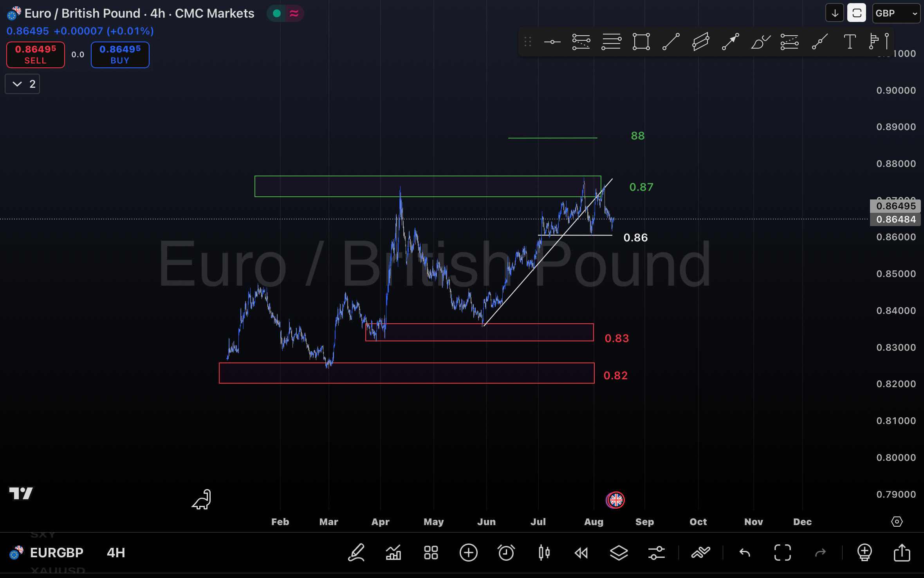
Task: Click the TradingView logo
Action: coord(21,493)
